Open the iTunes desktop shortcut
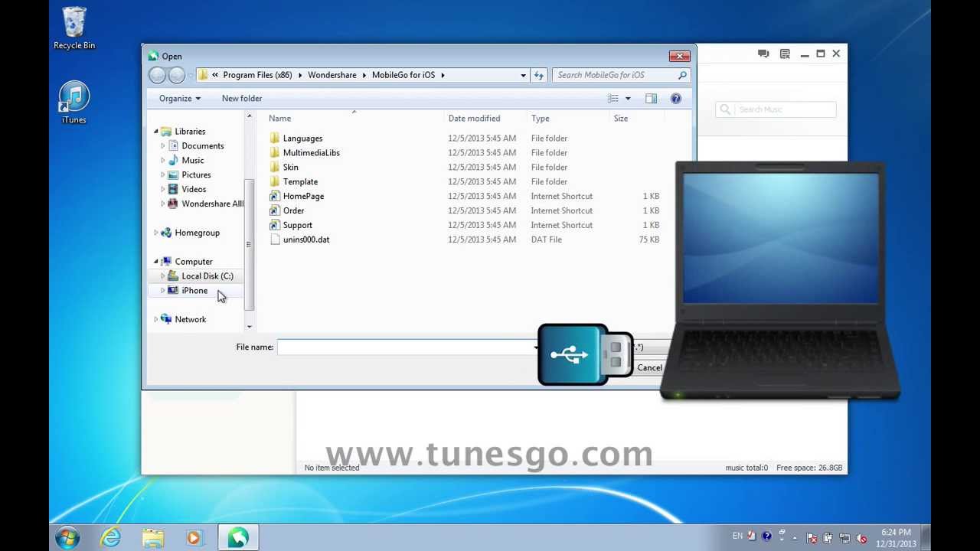Image resolution: width=980 pixels, height=551 pixels. coord(74,103)
